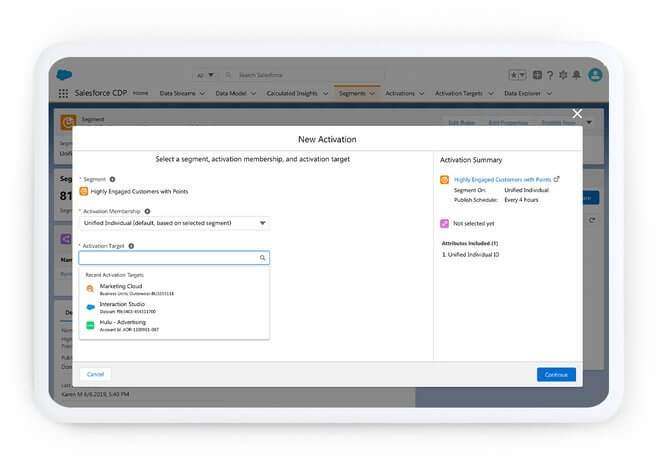Expand the favorites star dropdown
This screenshot has height=464, width=657.
(x=520, y=75)
